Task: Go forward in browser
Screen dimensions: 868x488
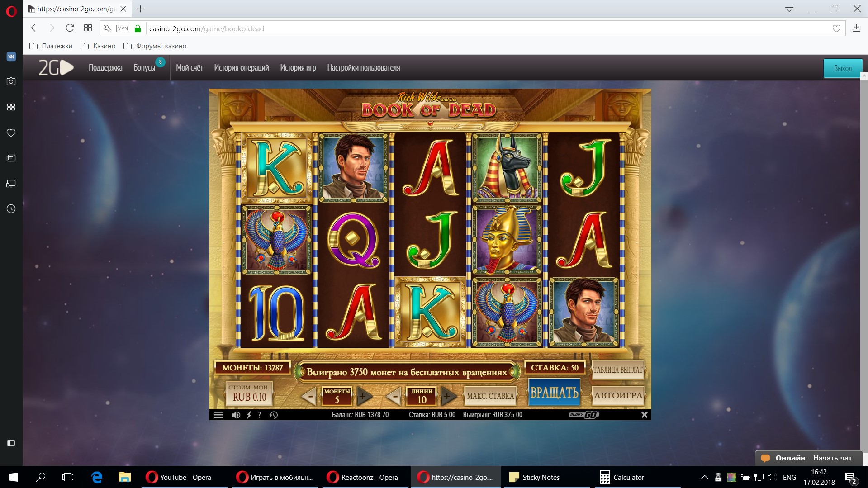Action: 52,28
